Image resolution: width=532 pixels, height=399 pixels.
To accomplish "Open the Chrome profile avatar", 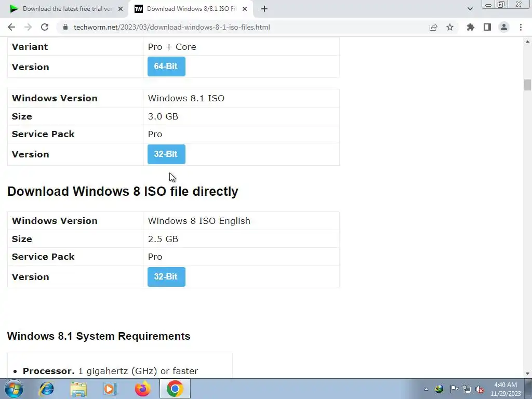I will coord(504,27).
